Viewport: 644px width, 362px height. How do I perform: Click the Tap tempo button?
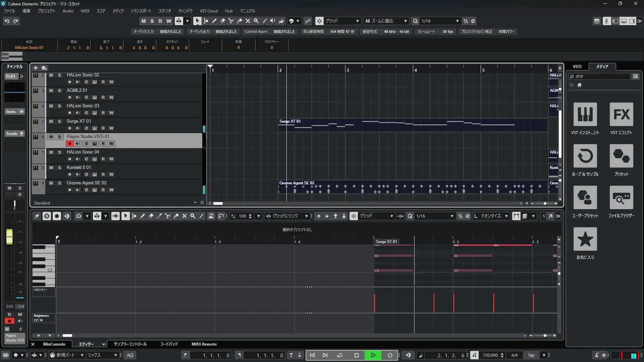click(x=531, y=355)
